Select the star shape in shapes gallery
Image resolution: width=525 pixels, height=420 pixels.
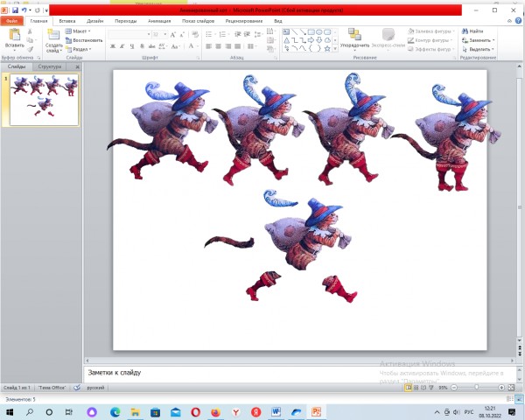click(x=327, y=49)
